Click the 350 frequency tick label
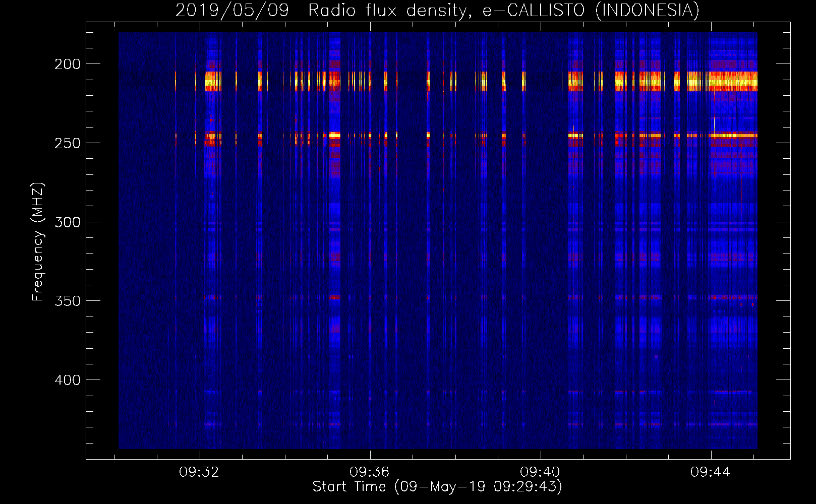Image resolution: width=816 pixels, height=504 pixels. (x=68, y=301)
